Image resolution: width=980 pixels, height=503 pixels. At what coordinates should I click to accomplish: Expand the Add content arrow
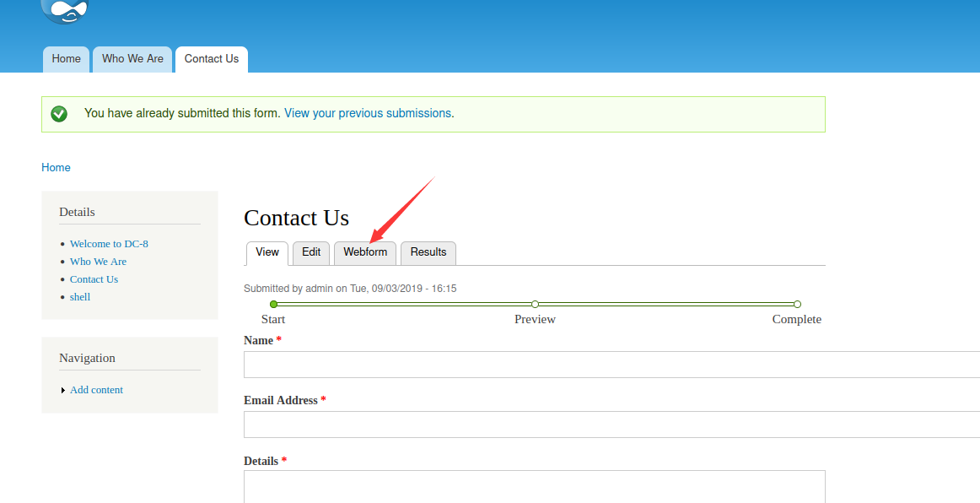pyautogui.click(x=63, y=391)
